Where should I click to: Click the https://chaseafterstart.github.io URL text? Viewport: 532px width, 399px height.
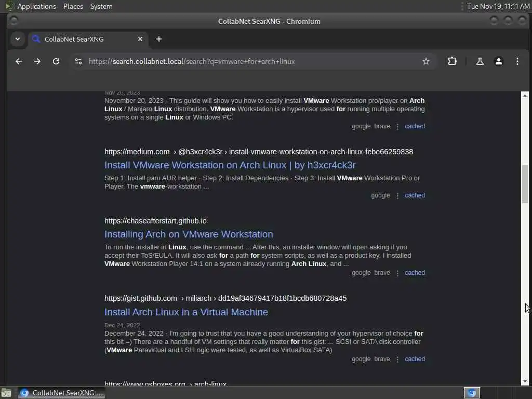pyautogui.click(x=155, y=221)
